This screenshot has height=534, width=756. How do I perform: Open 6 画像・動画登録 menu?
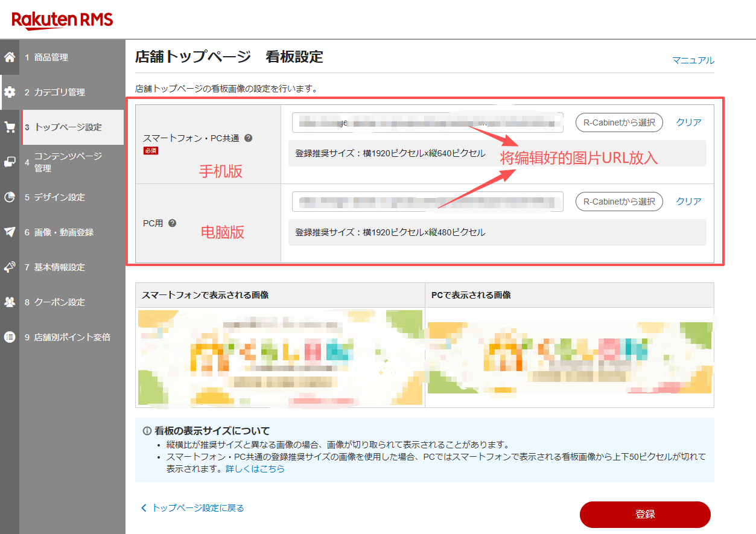pos(72,232)
